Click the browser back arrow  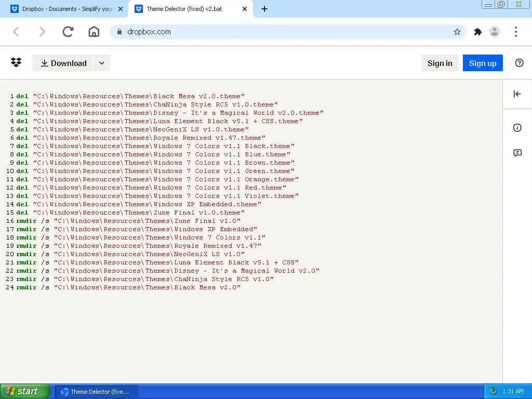pyautogui.click(x=16, y=32)
